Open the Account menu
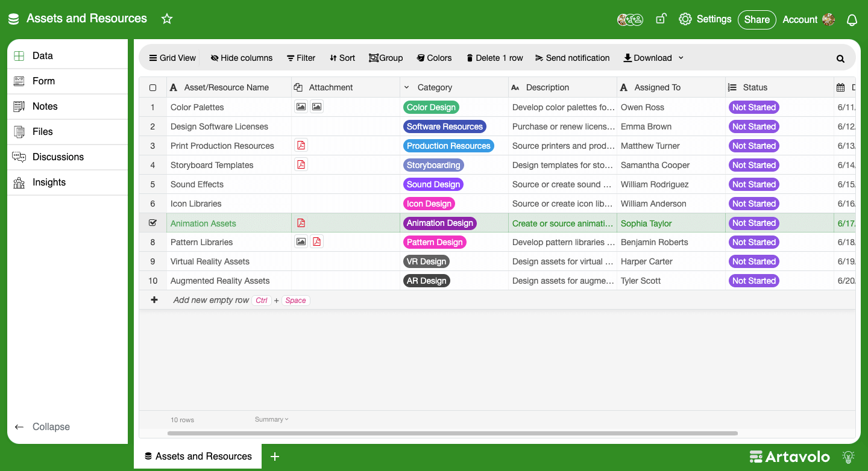The width and height of the screenshot is (868, 471). pos(809,20)
